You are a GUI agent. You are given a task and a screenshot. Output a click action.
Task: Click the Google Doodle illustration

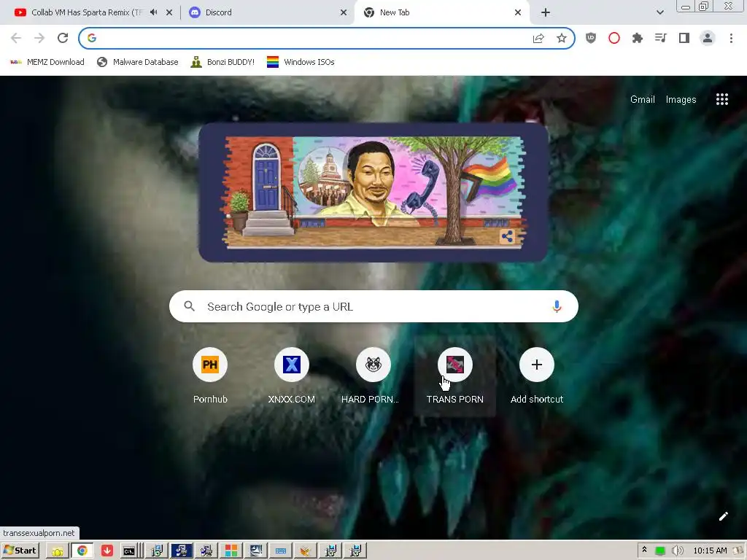coord(373,192)
